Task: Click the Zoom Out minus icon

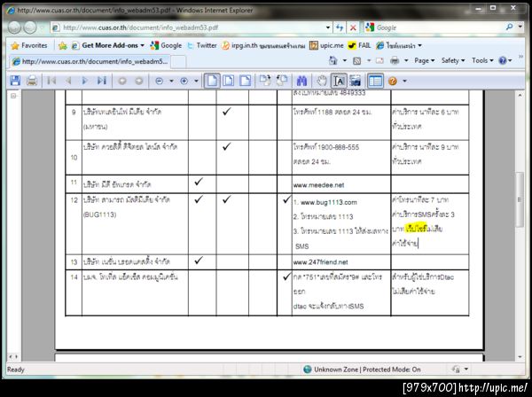Action: [x=159, y=81]
